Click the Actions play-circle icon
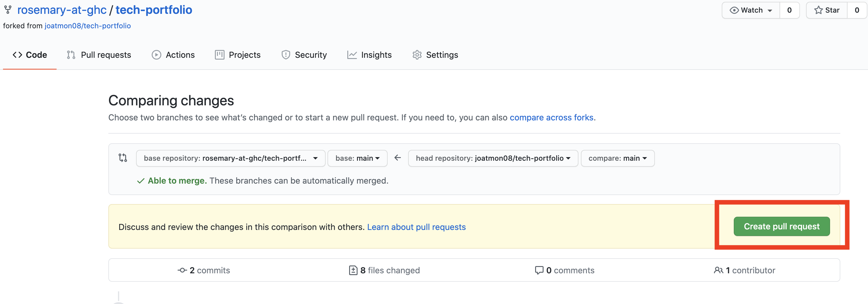The image size is (868, 304). pyautogui.click(x=156, y=54)
